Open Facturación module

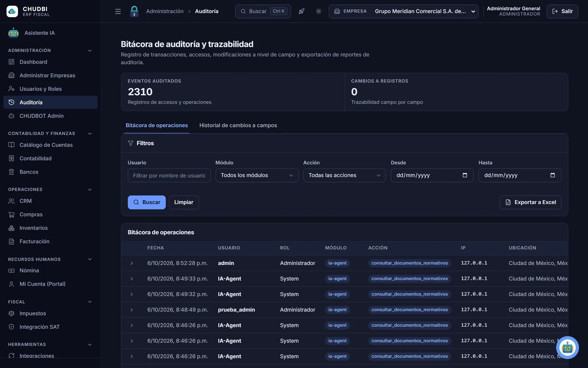[50, 241]
